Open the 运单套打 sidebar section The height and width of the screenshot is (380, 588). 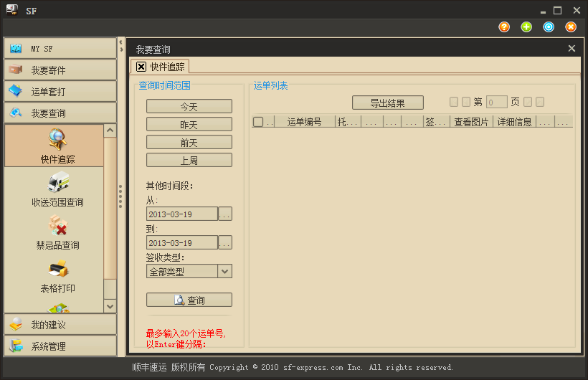60,91
